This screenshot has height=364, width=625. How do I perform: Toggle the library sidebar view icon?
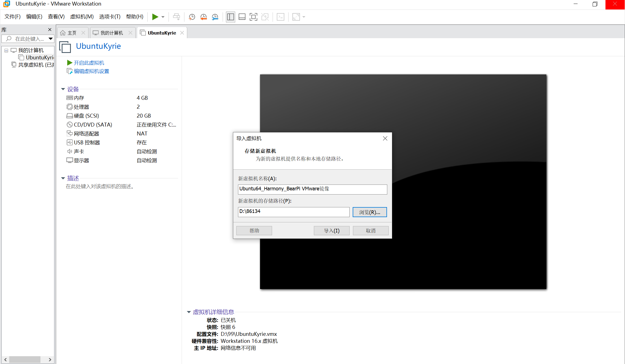230,17
